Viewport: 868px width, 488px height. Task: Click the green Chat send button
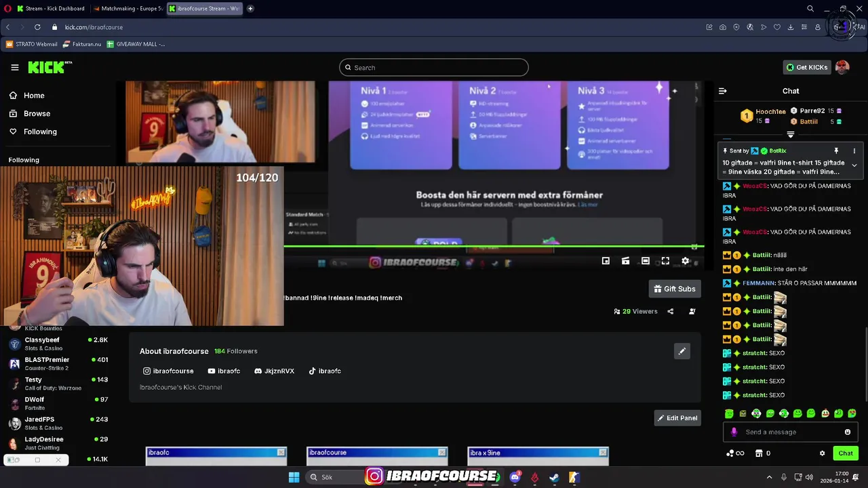[x=846, y=453]
